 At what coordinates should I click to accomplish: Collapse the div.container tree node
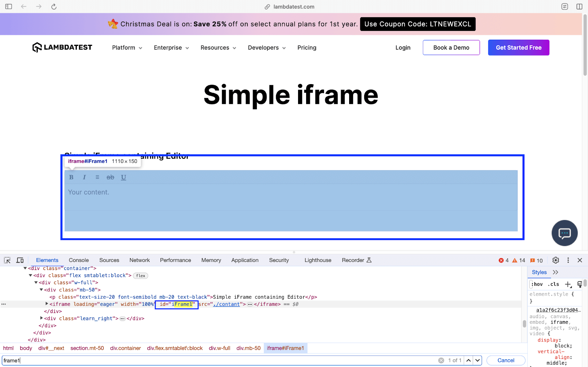[x=25, y=268]
